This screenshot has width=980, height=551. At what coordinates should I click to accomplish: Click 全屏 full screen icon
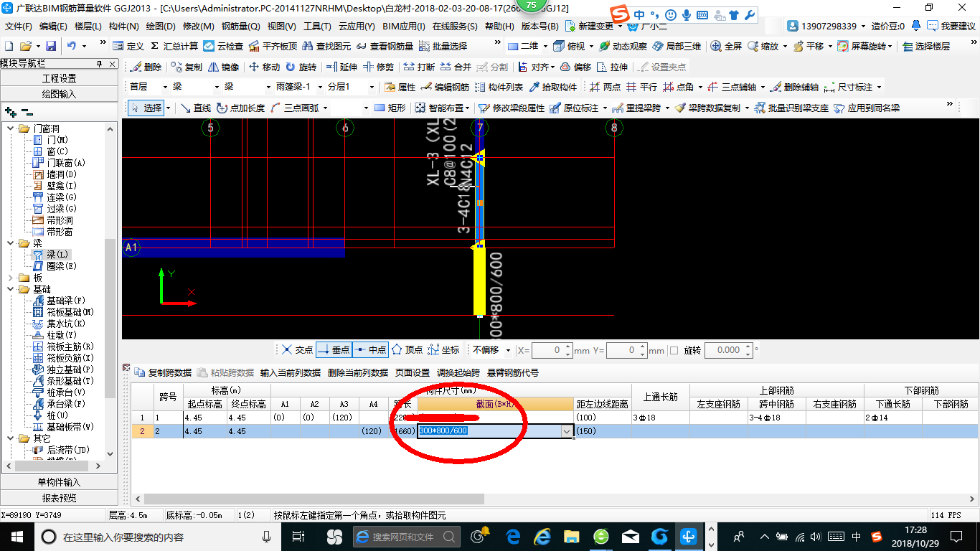click(x=726, y=46)
